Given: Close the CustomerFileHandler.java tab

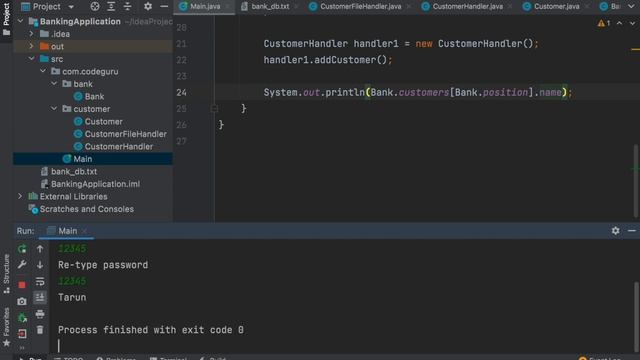Looking at the screenshot, I should (x=408, y=7).
